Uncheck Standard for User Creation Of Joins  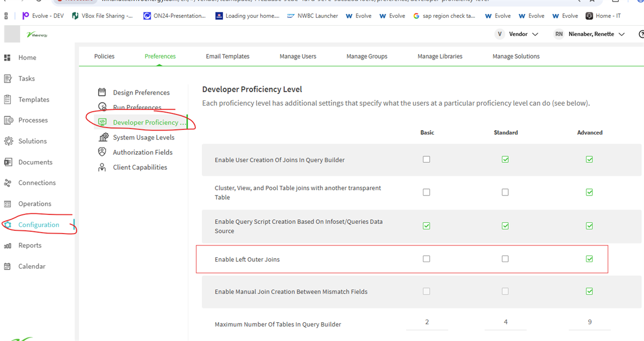(x=505, y=159)
